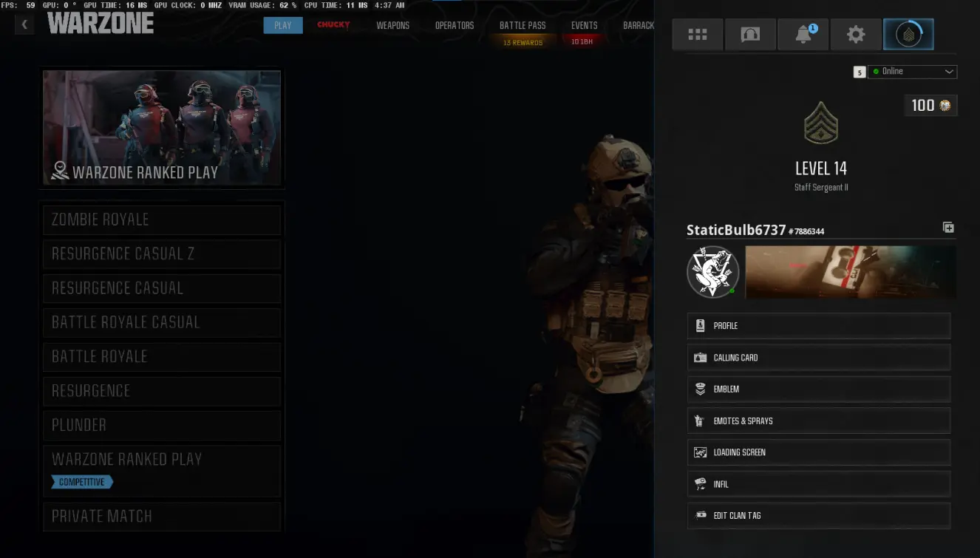The height and width of the screenshot is (558, 980).
Task: Click the icon right of StaticBulb6737 ID
Action: coord(948,228)
